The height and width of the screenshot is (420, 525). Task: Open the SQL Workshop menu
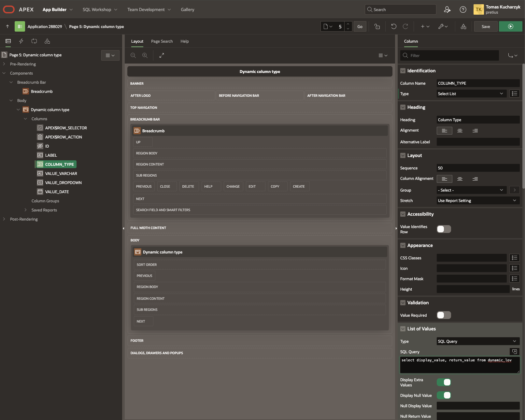pyautogui.click(x=100, y=9)
